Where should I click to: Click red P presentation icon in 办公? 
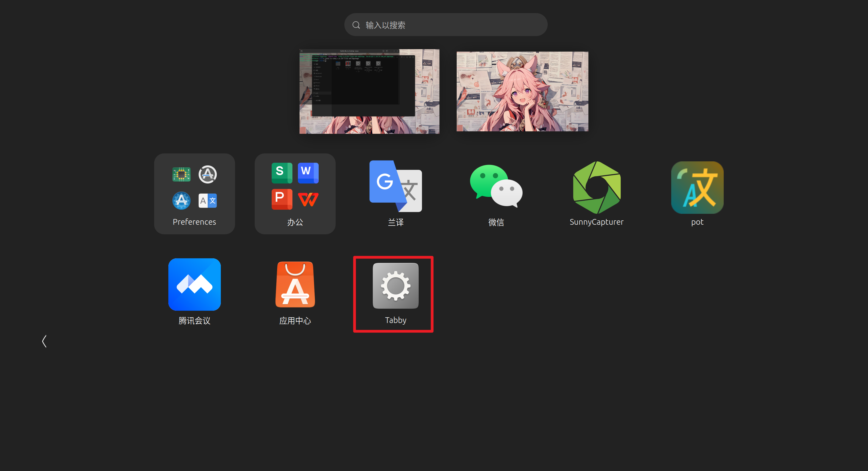click(x=282, y=199)
